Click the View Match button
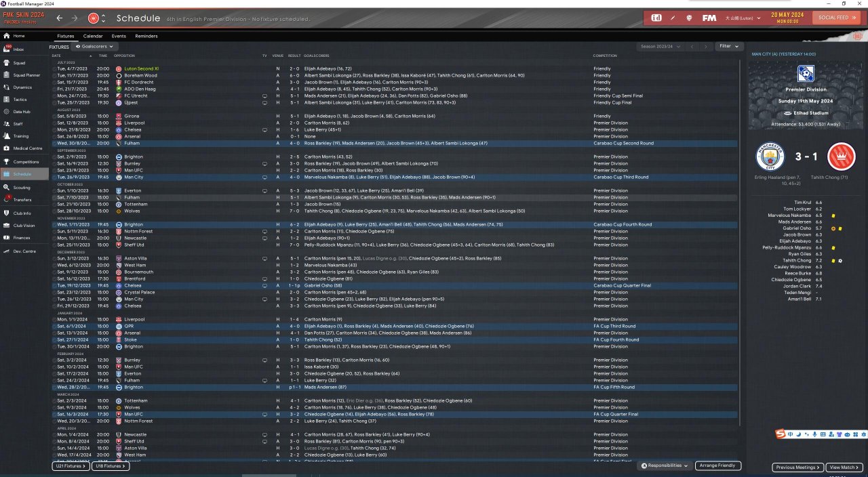The width and height of the screenshot is (868, 477). coord(845,468)
